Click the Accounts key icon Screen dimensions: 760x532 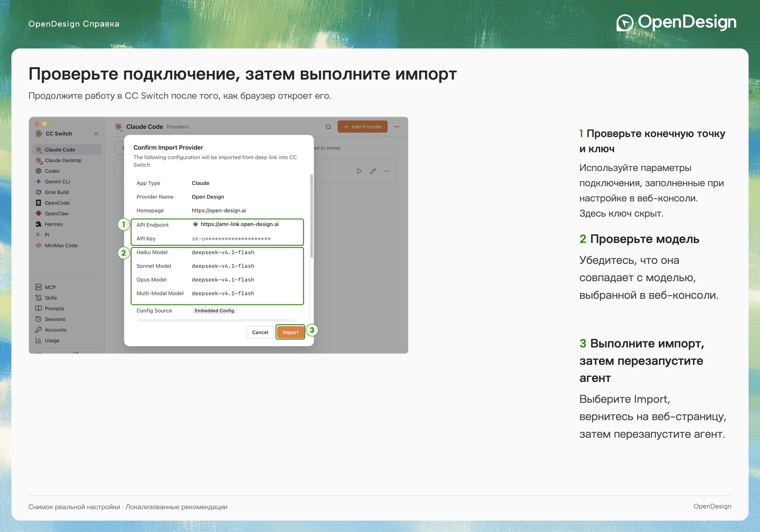pyautogui.click(x=38, y=329)
